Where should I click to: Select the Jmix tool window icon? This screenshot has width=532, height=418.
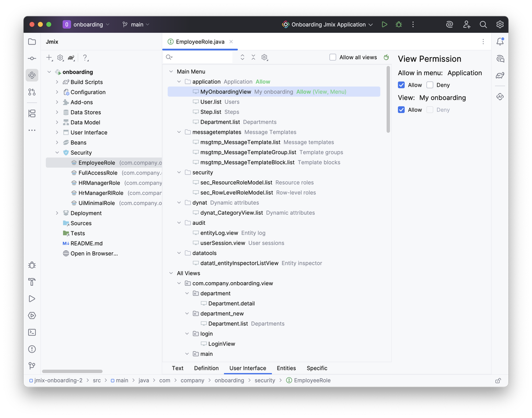(x=32, y=75)
